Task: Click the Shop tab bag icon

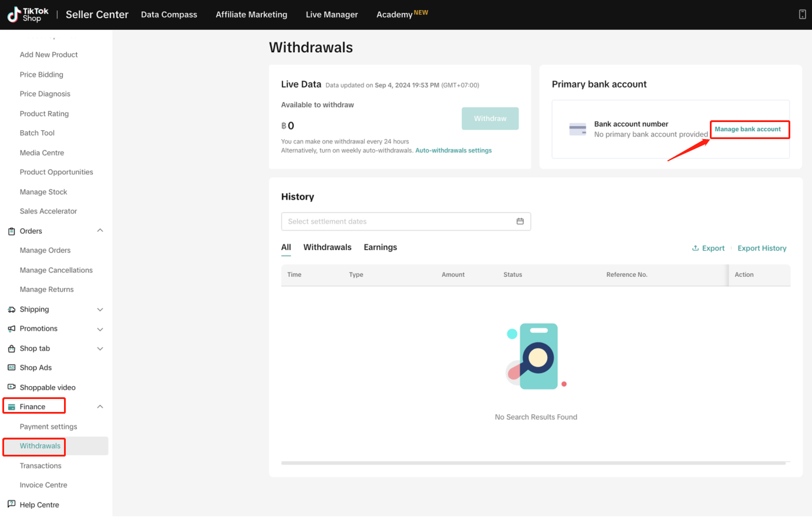Action: 11,349
